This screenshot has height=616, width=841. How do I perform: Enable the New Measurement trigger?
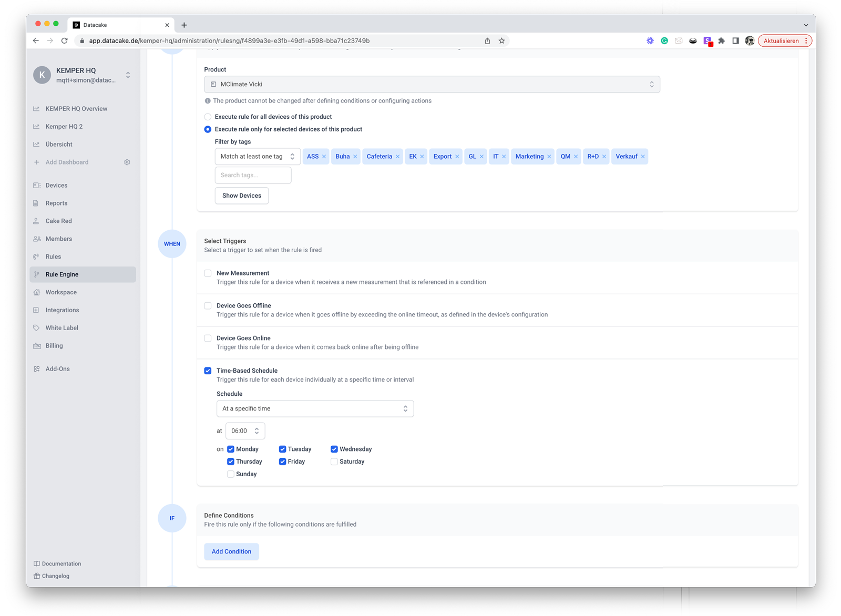pyautogui.click(x=208, y=273)
